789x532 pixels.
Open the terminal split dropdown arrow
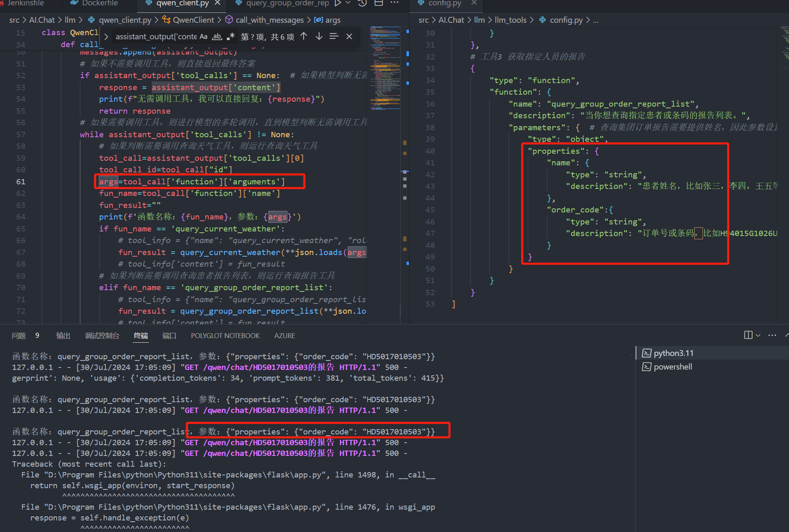pos(758,335)
